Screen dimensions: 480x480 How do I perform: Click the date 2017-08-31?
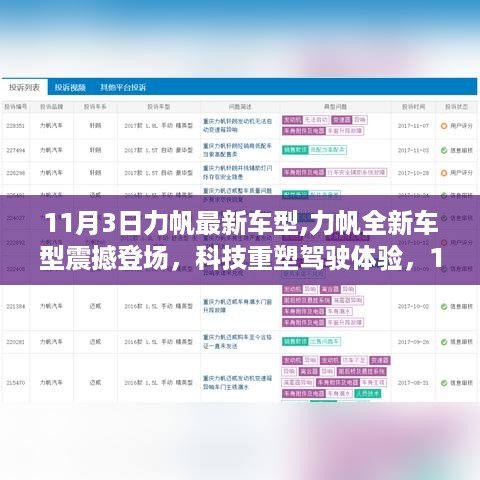pos(413,383)
